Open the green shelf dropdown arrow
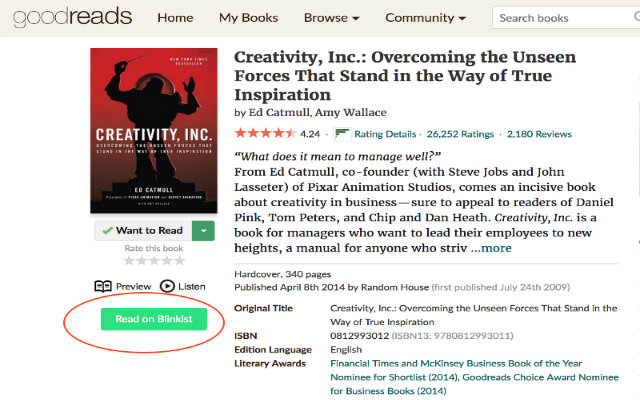 coord(203,230)
